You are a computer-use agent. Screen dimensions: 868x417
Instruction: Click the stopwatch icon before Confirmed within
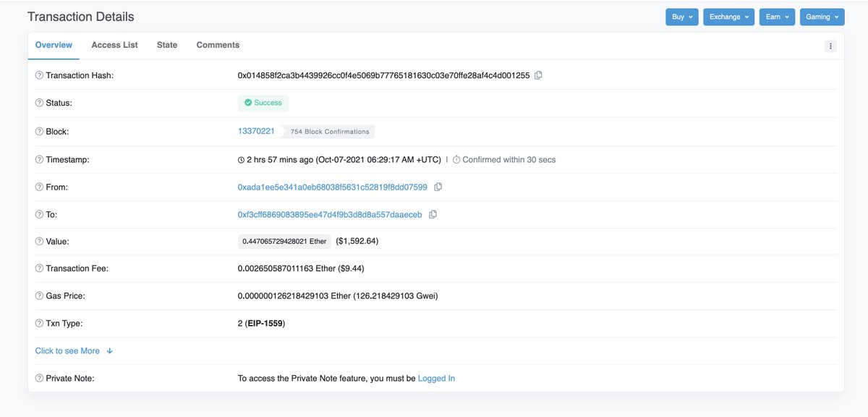pyautogui.click(x=456, y=159)
